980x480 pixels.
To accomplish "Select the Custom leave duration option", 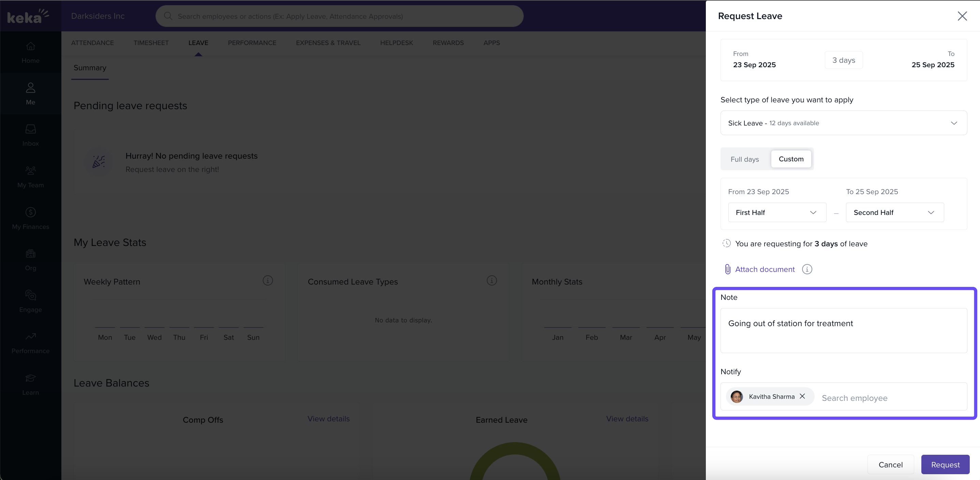I will [791, 159].
